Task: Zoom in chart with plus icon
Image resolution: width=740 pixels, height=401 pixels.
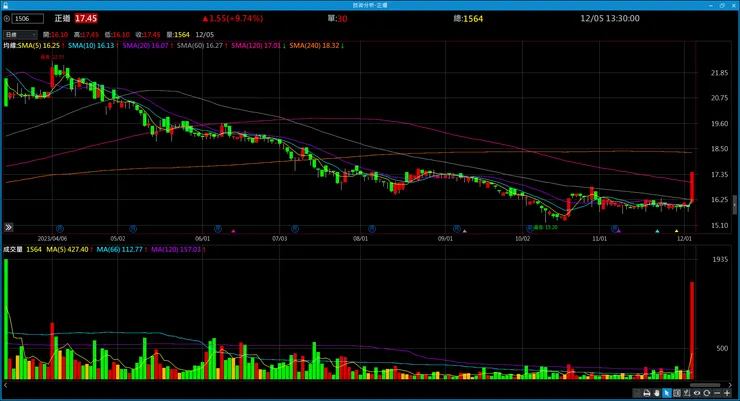Action: coord(727,393)
